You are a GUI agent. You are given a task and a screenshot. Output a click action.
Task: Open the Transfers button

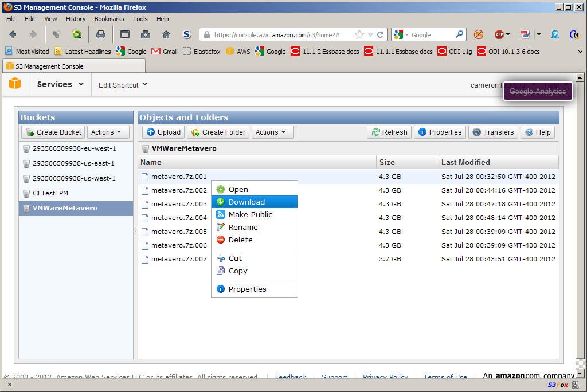click(x=494, y=132)
